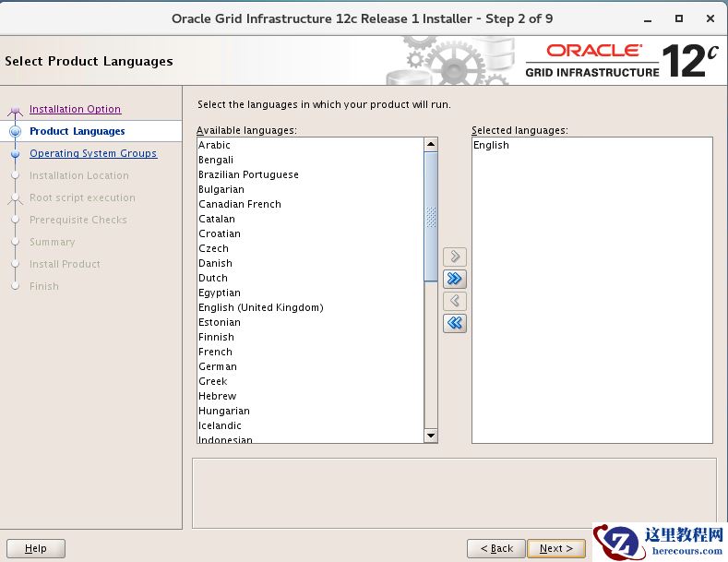The width and height of the screenshot is (728, 562).
Task: Select English in Selected languages list
Action: pyautogui.click(x=592, y=145)
